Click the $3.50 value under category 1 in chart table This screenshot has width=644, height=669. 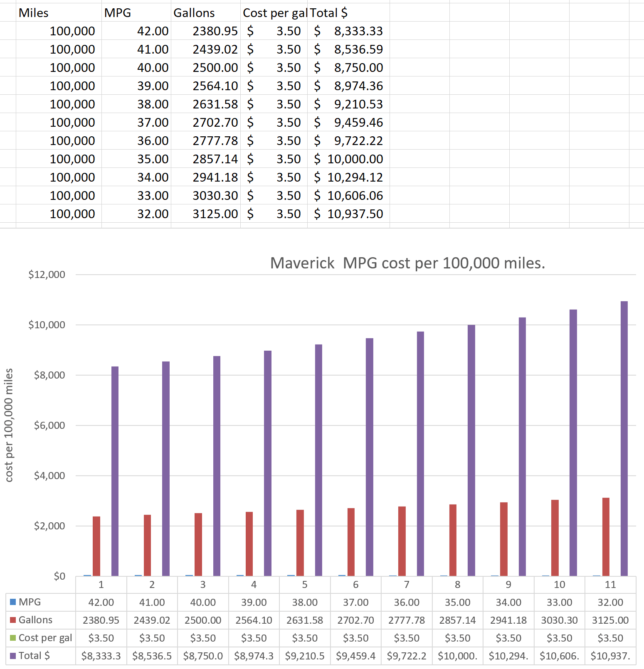pos(101,638)
